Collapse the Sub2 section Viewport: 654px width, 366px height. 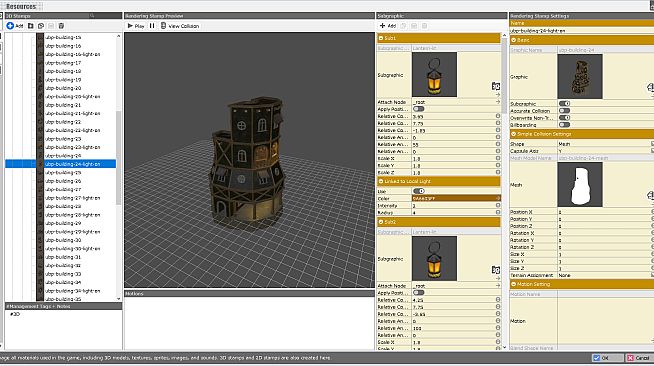tap(381, 222)
